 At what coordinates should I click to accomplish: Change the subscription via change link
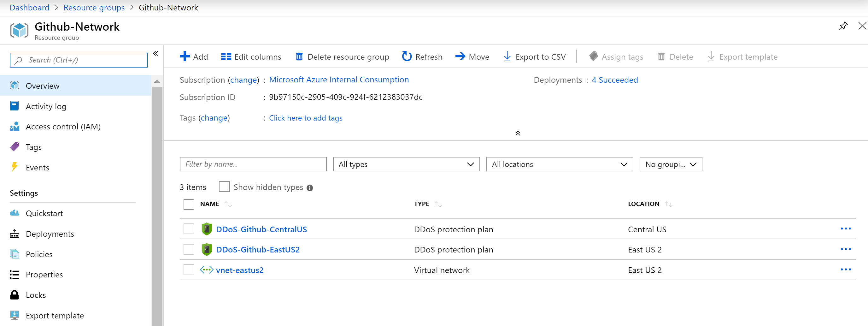[243, 80]
